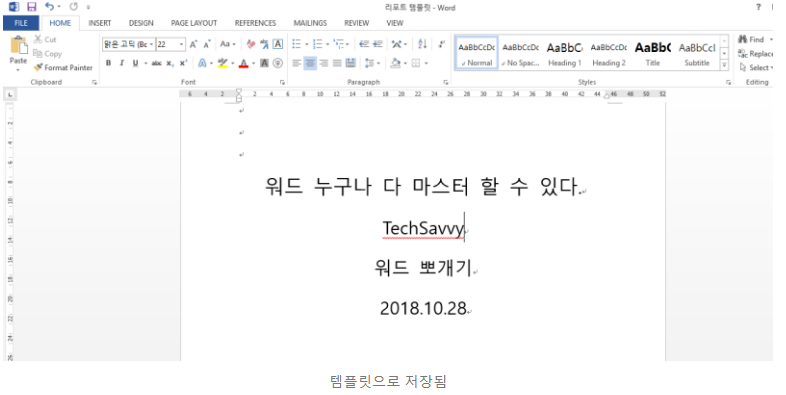
Task: Apply the Subtitle style
Action: coord(697,53)
